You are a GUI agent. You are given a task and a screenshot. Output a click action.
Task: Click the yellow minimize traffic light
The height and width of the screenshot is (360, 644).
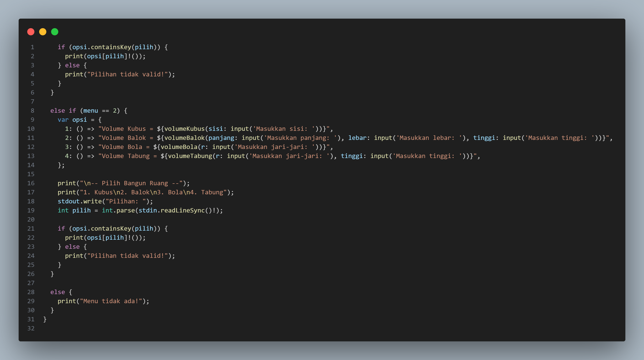point(43,32)
